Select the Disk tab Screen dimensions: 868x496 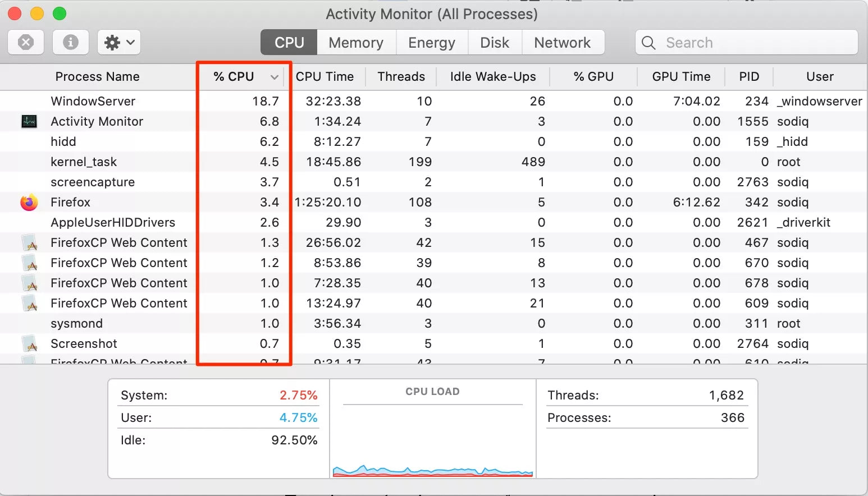click(495, 43)
